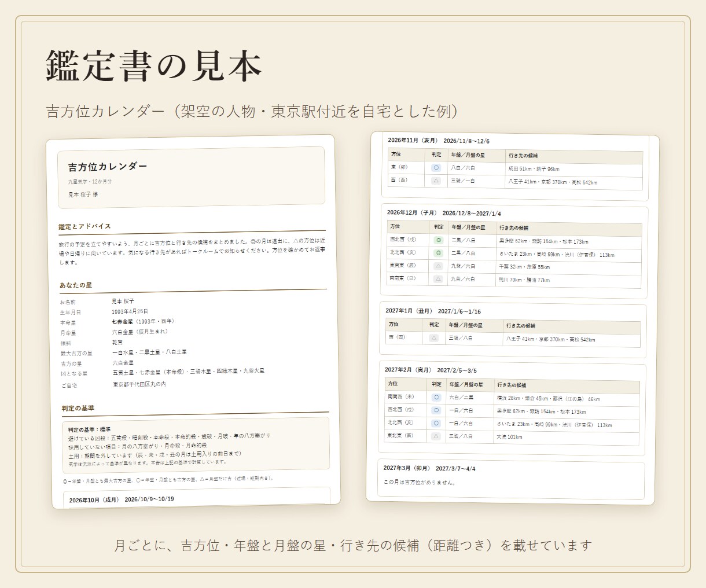Click the 凶となる星 value starting 五黄土星
The width and height of the screenshot is (706, 588).
189,372
